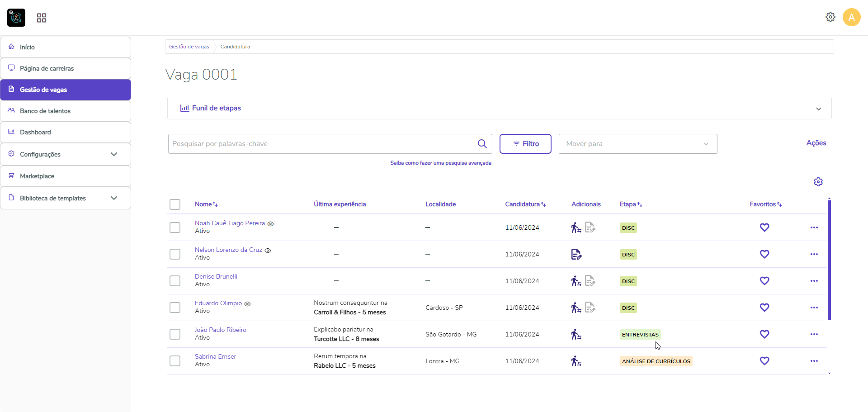Click the top-right settings gear icon

click(830, 17)
